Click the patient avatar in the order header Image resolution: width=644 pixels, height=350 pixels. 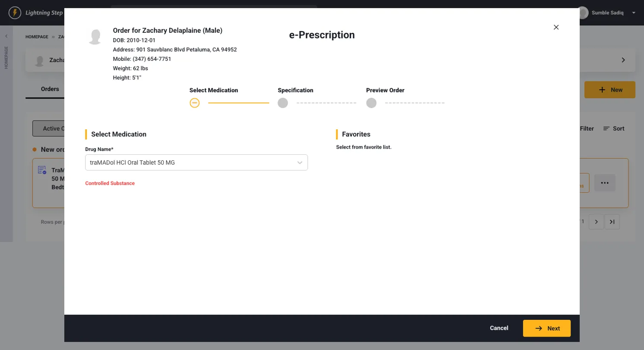95,37
